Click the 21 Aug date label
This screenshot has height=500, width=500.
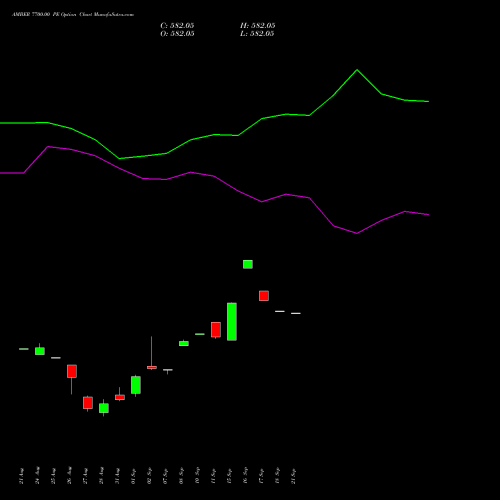point(21,476)
